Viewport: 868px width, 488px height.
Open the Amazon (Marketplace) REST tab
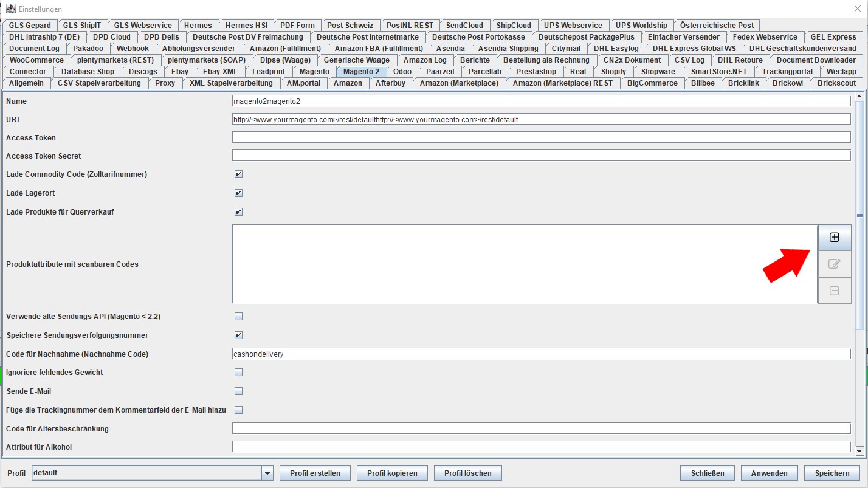[563, 83]
